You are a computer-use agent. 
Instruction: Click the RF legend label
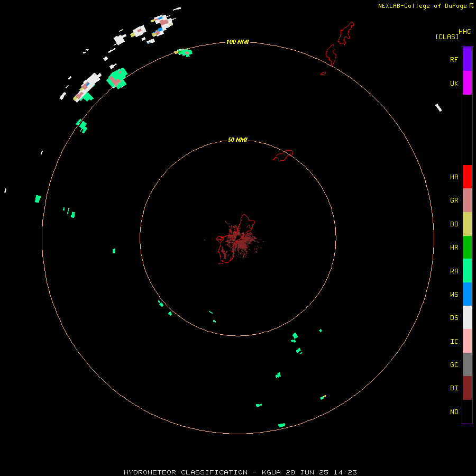pos(454,59)
